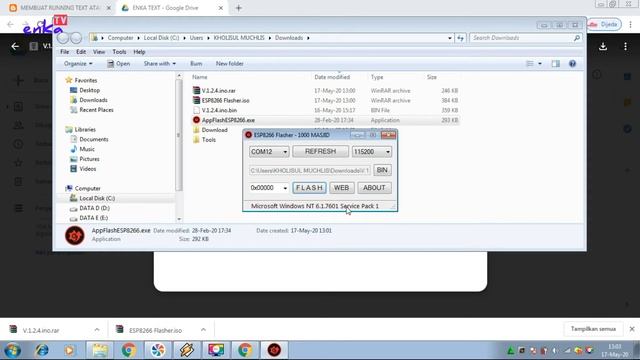The width and height of the screenshot is (640, 360).
Task: Open the Help menu in Explorer
Action: pyautogui.click(x=139, y=52)
